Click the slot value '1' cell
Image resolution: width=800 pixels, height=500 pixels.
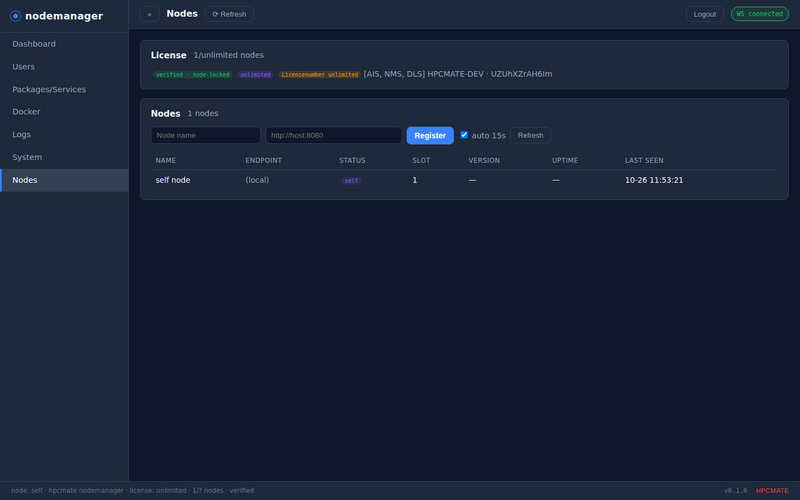[x=415, y=180]
